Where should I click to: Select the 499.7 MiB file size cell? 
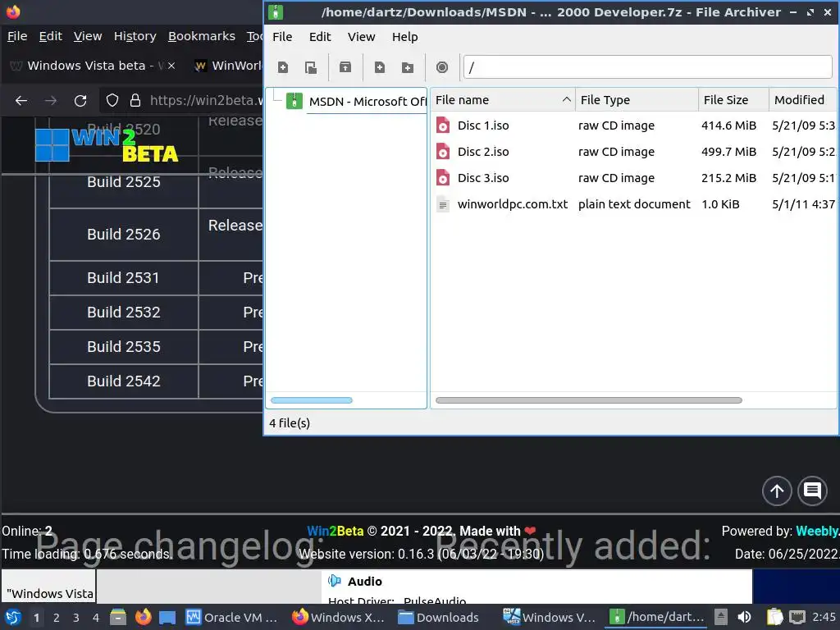point(728,152)
